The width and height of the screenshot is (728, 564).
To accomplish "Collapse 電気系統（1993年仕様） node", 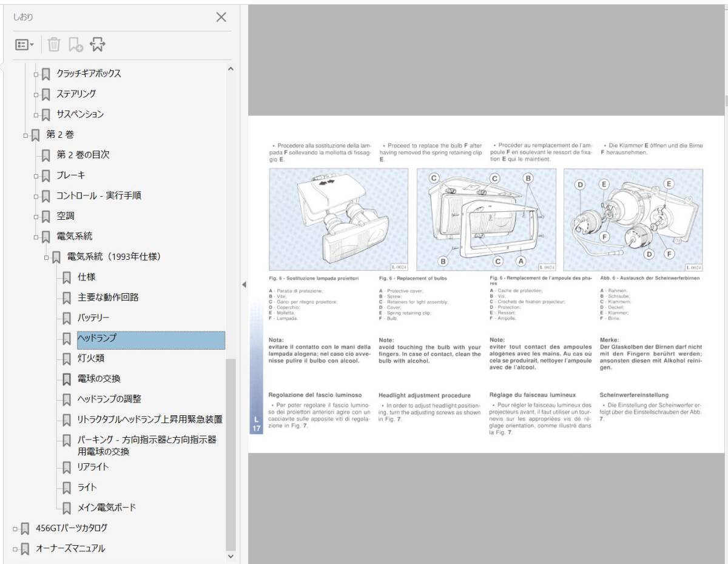I will coord(46,257).
